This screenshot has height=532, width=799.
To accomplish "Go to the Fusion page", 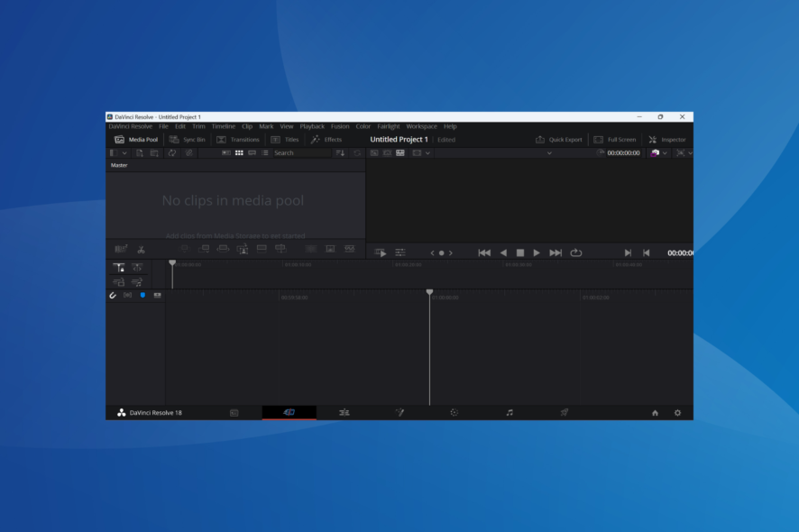I will [x=399, y=412].
